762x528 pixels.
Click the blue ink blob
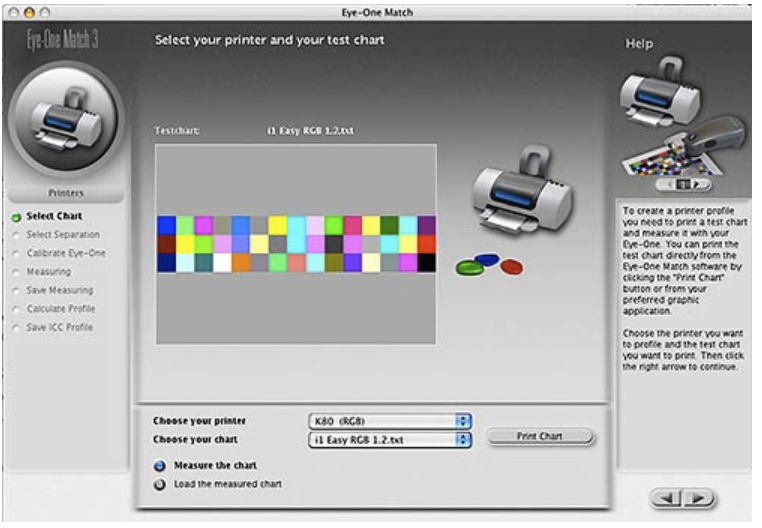click(x=487, y=260)
